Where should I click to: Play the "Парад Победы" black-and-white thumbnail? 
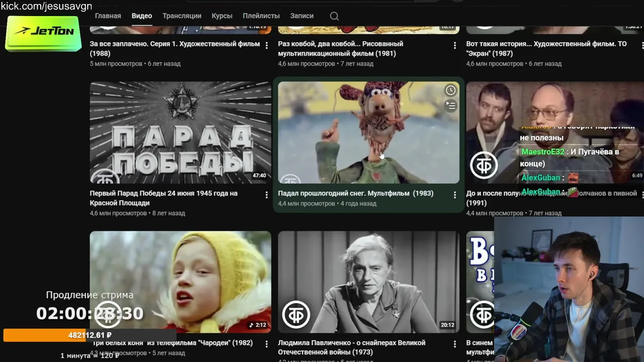180,132
